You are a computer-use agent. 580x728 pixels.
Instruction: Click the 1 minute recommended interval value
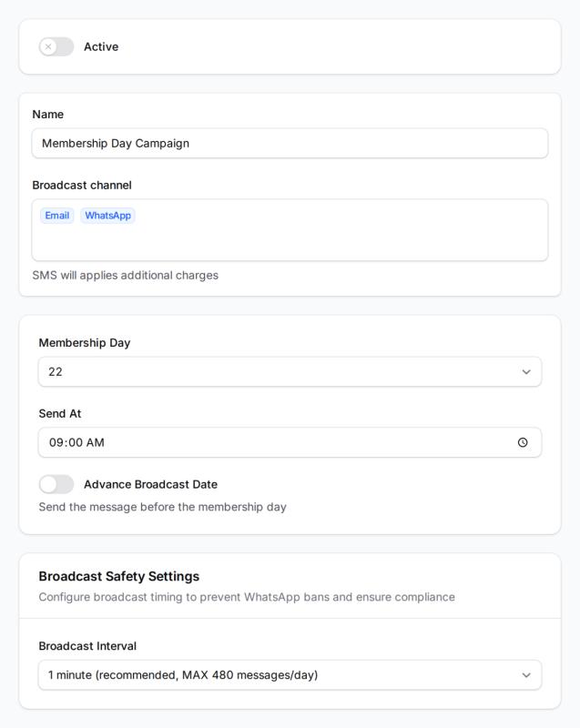click(x=182, y=676)
